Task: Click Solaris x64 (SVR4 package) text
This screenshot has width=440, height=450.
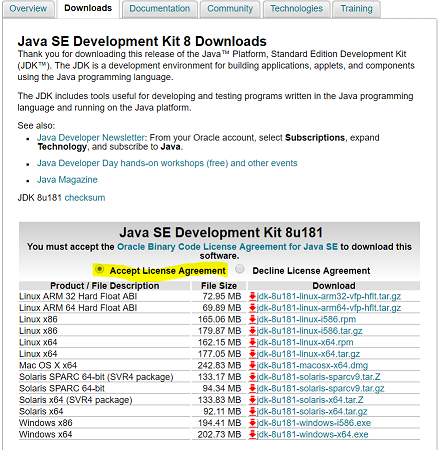Action: [76, 400]
